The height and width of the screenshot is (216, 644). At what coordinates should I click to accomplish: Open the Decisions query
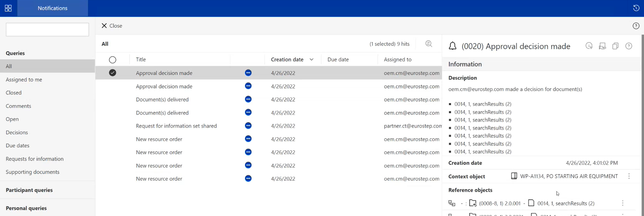17,132
